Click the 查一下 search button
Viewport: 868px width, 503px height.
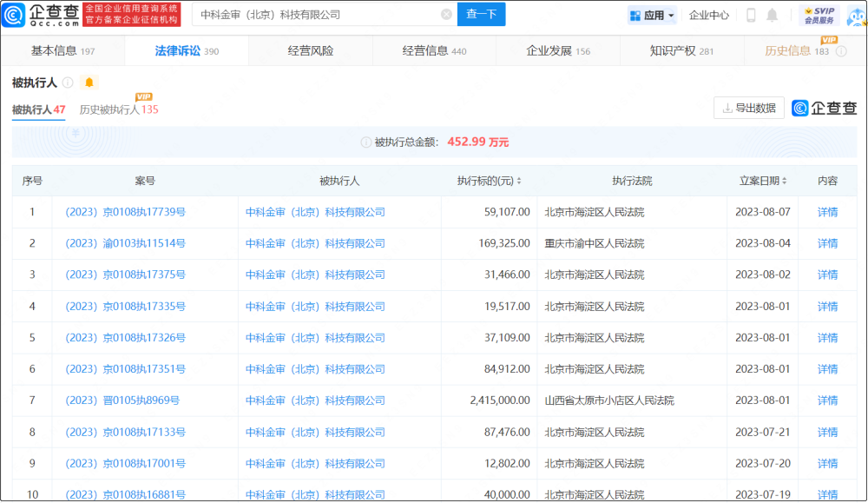(481, 15)
